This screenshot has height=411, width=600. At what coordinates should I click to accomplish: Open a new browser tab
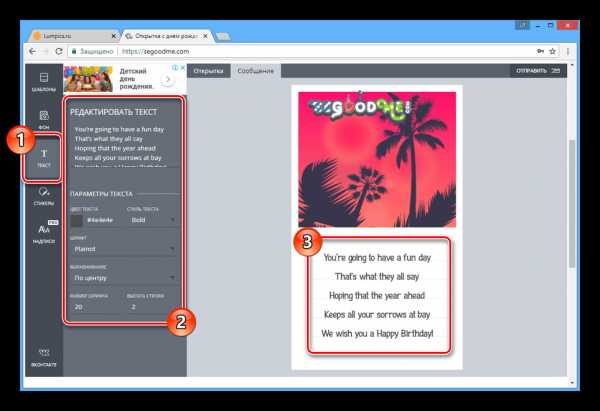point(223,36)
